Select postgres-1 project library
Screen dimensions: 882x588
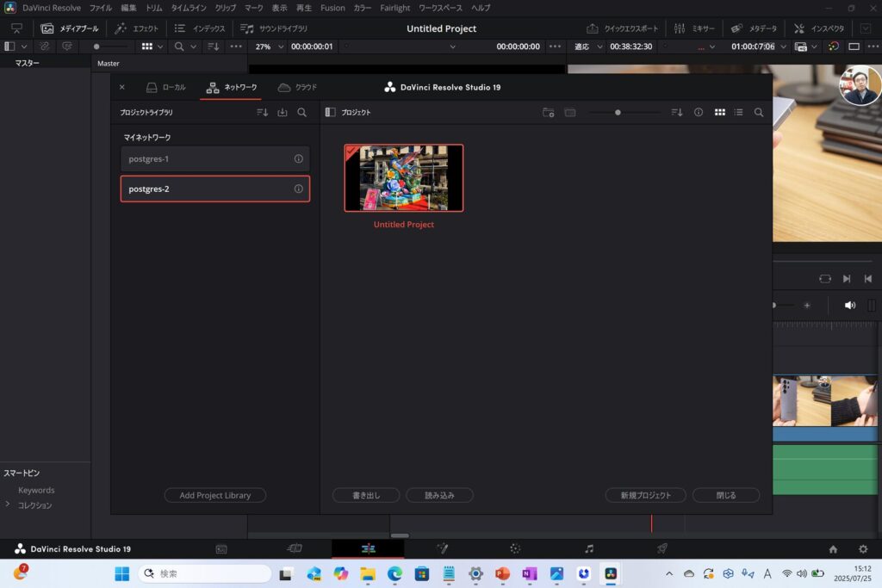coord(214,159)
